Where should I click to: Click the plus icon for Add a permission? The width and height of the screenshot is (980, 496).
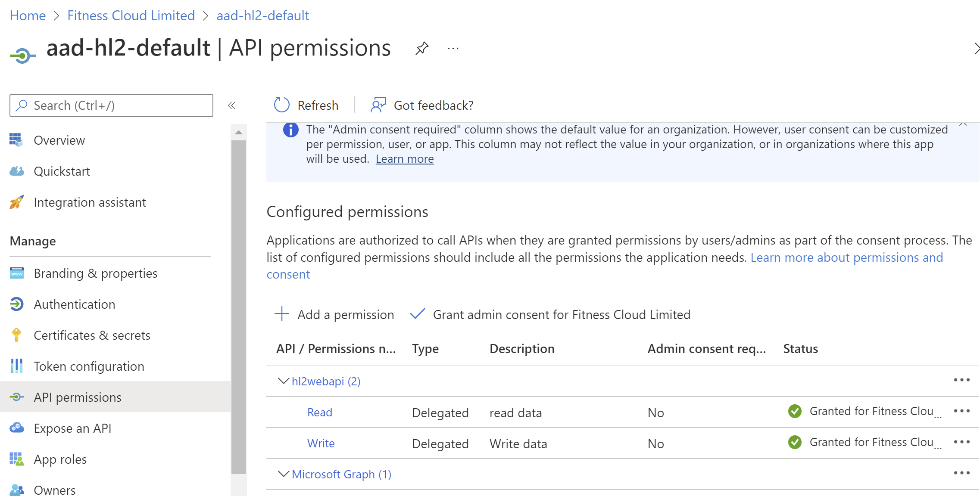(282, 314)
